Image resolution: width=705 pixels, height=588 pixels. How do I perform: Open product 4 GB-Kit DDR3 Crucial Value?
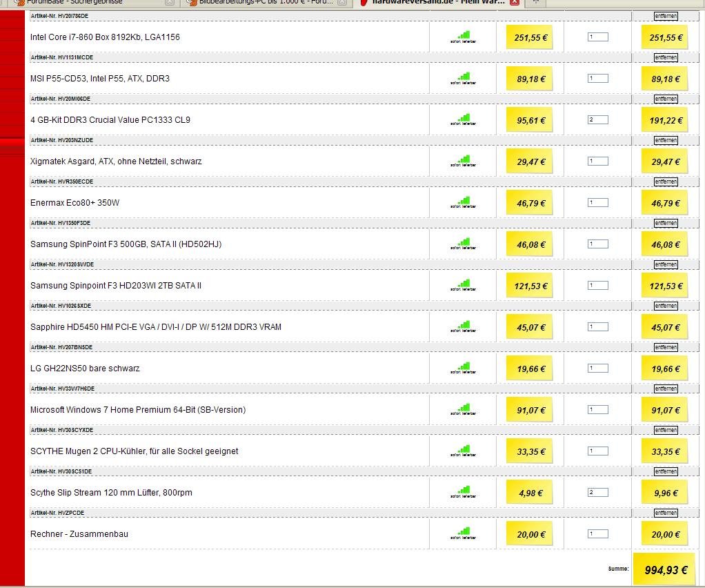coord(110,119)
